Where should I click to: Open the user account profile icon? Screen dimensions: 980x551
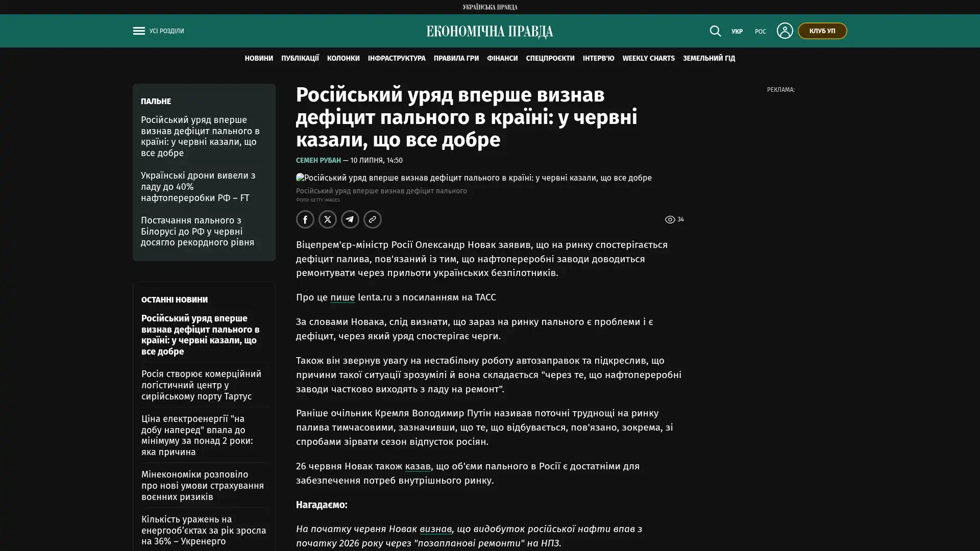pos(785,31)
